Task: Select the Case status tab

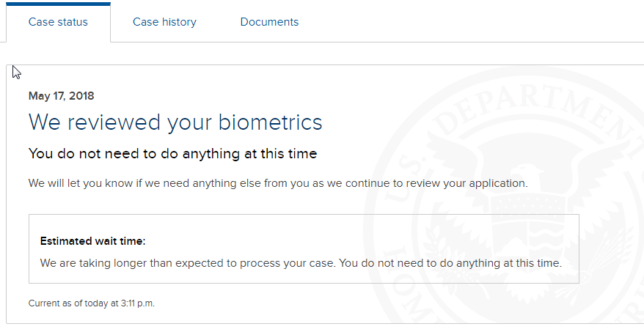Action: point(58,22)
